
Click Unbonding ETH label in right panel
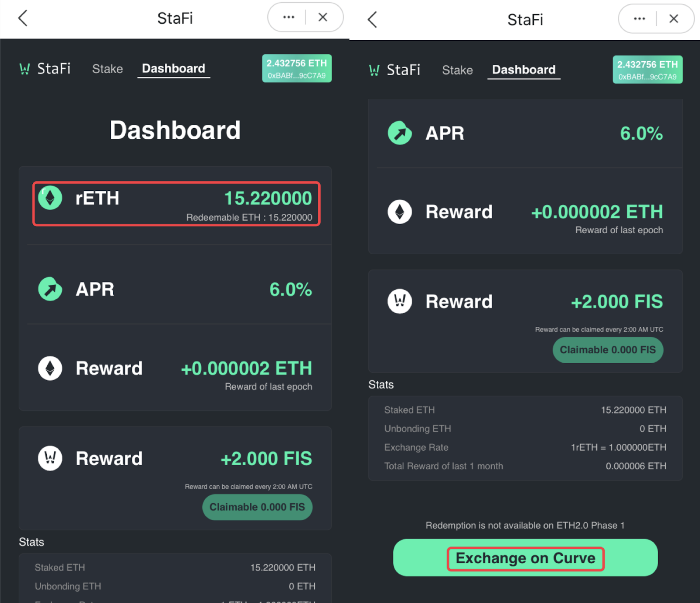(417, 429)
